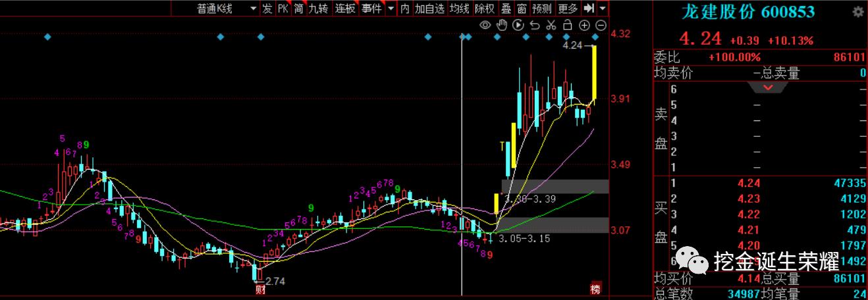Image resolution: width=868 pixels, height=300 pixels.
Task: Click the 3.91 price axis label
Action: coord(621,99)
